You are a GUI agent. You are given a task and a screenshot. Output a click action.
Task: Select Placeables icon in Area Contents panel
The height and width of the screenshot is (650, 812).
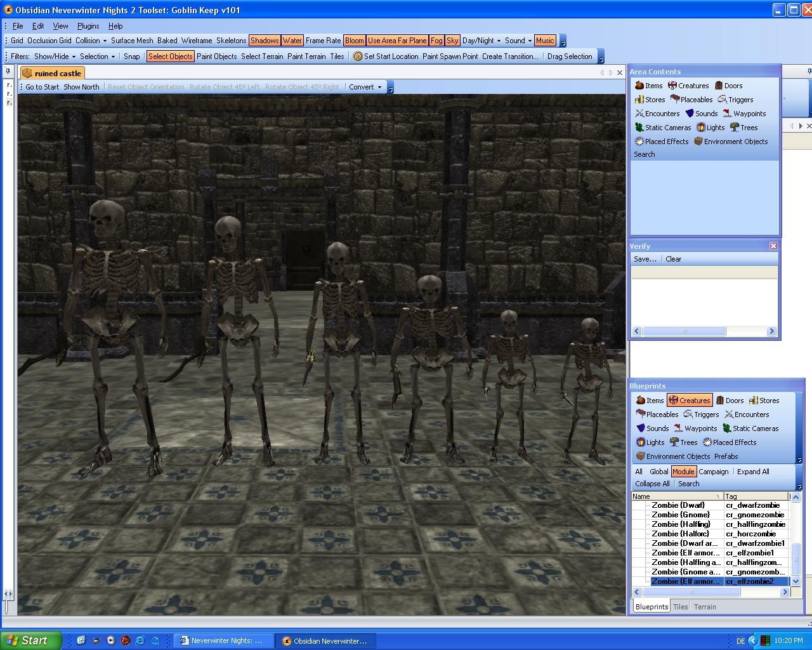tap(676, 100)
